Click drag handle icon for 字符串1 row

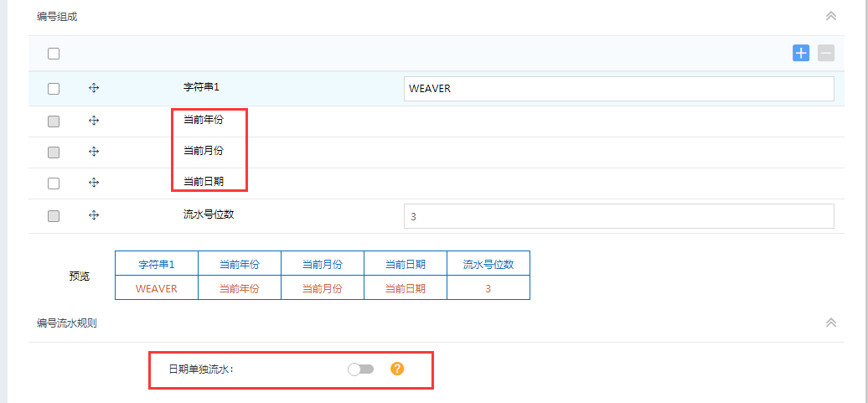(94, 88)
